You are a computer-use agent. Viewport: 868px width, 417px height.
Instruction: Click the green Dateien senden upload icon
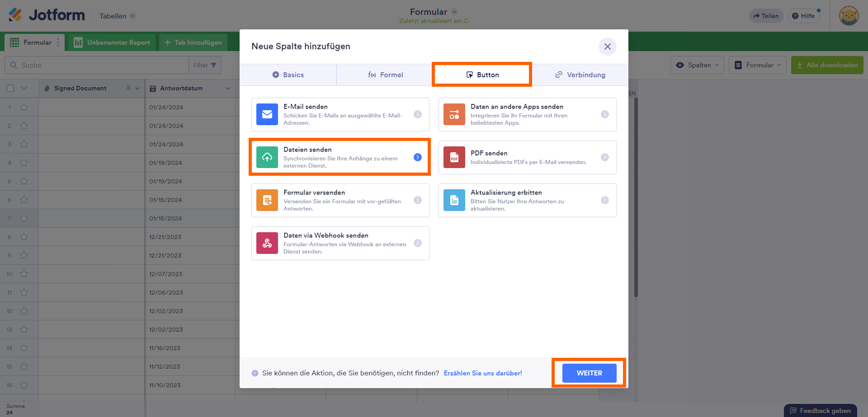pyautogui.click(x=267, y=157)
